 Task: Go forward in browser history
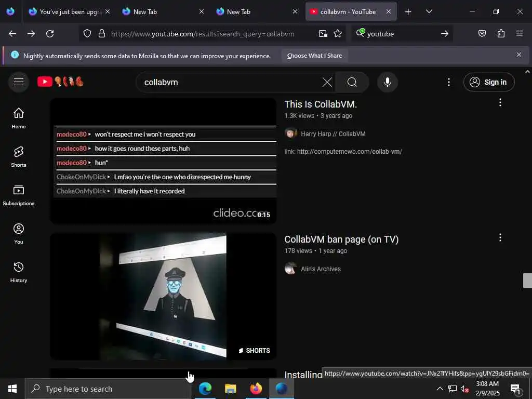31,34
